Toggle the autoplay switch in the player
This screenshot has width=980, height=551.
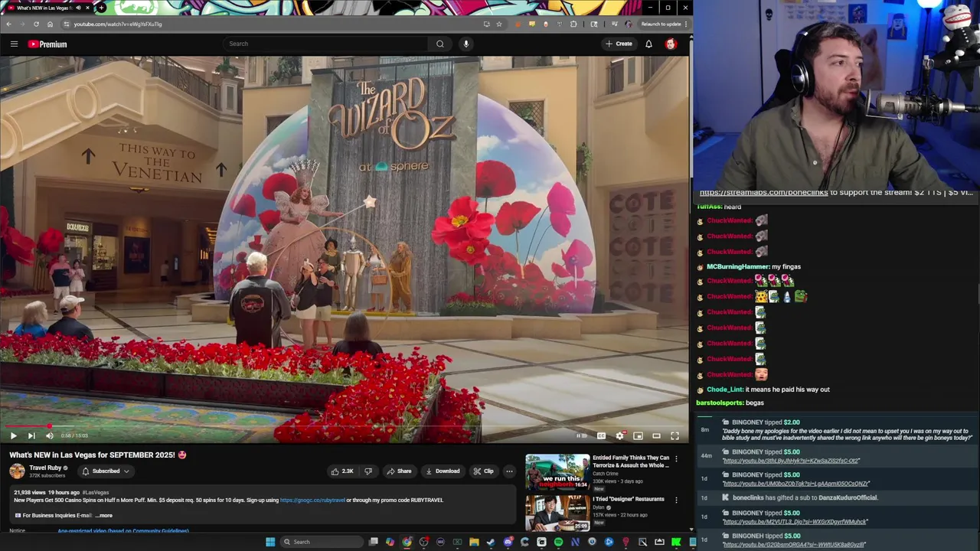click(582, 435)
